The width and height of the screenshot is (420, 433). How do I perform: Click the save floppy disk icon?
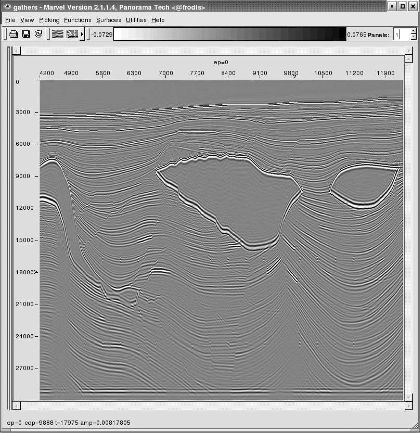coord(26,34)
